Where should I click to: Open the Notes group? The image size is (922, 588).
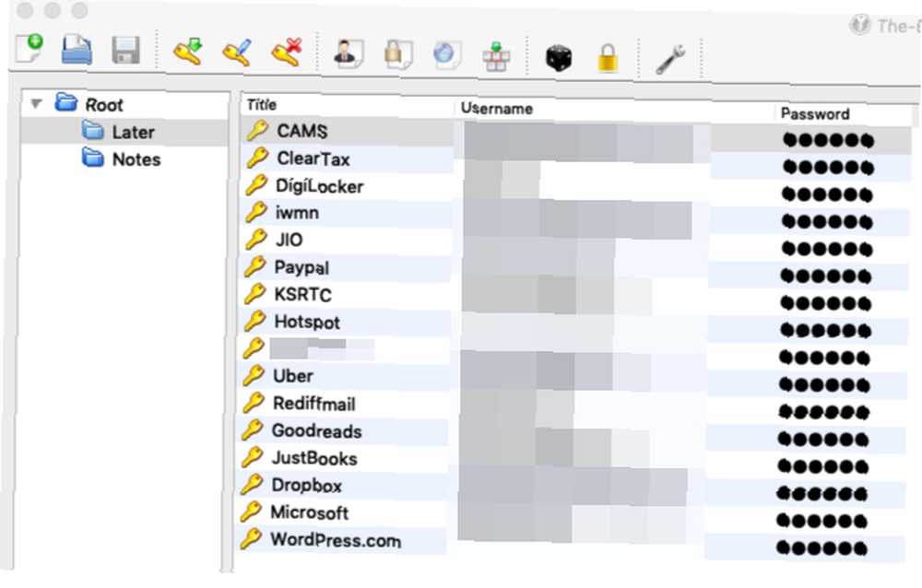click(121, 159)
